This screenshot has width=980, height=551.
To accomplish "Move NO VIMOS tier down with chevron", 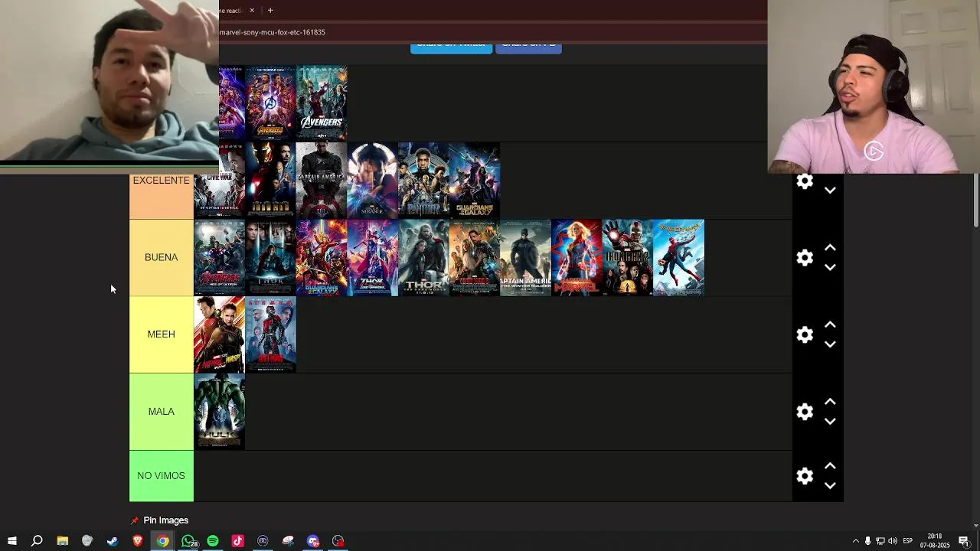I will [x=830, y=485].
